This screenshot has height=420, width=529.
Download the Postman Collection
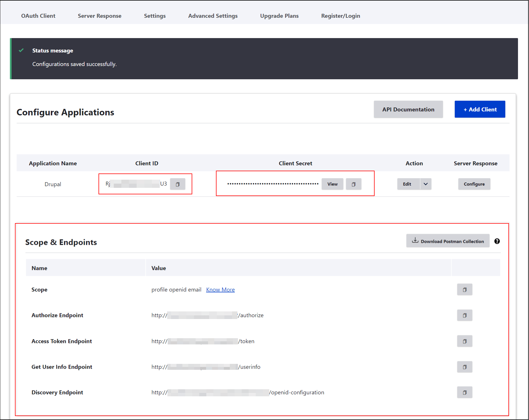(x=448, y=241)
